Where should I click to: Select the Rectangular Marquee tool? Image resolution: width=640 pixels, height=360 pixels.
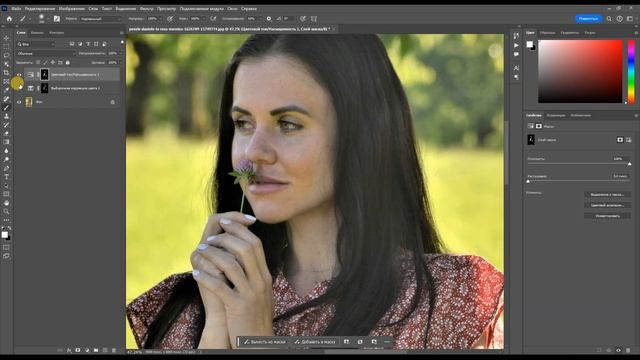point(6,47)
